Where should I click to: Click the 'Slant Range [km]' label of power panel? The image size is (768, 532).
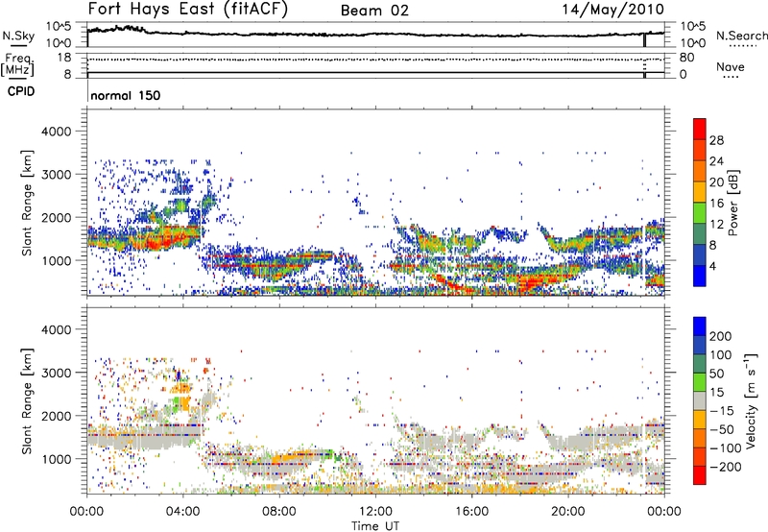pos(27,203)
